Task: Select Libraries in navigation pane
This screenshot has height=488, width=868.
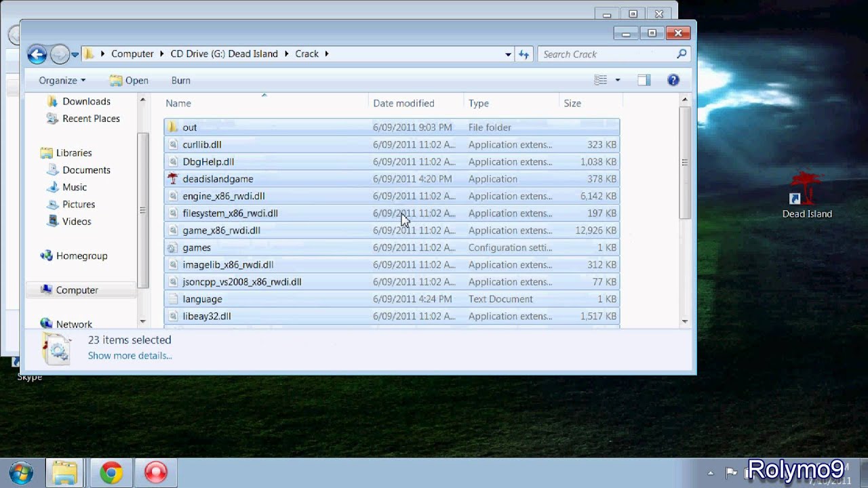Action: click(x=74, y=152)
